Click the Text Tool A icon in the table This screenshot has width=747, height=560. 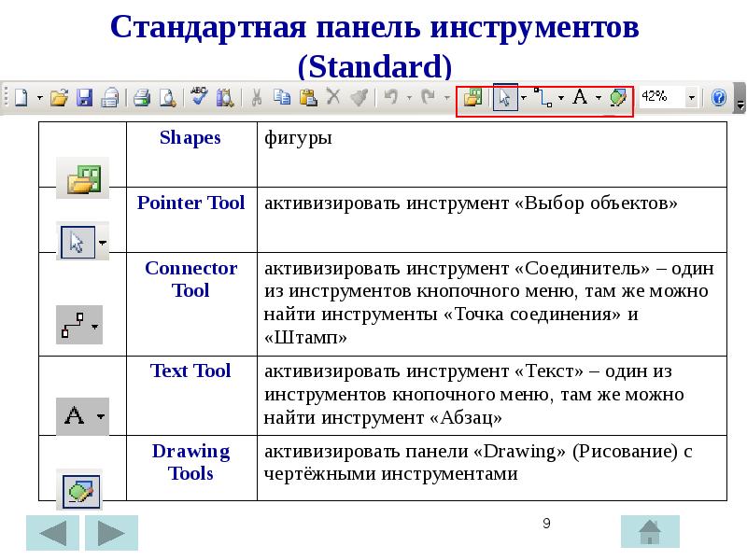point(75,415)
